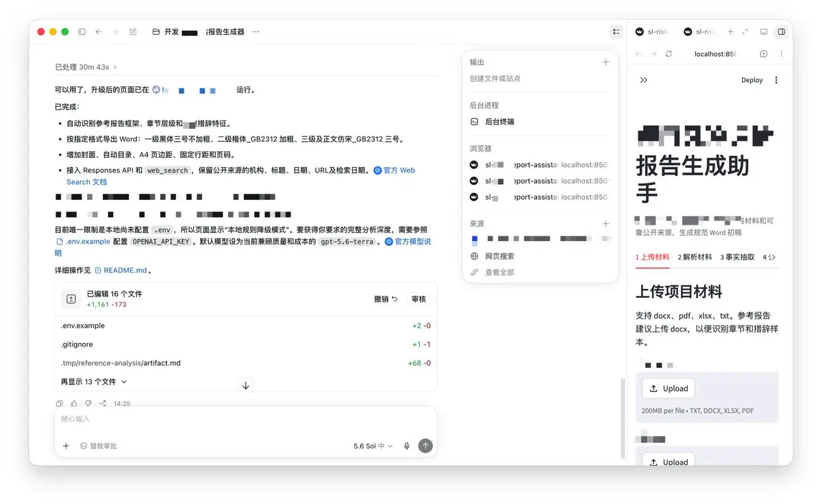Open third browser entry under 浏览器
The height and width of the screenshot is (504, 822).
coord(540,197)
